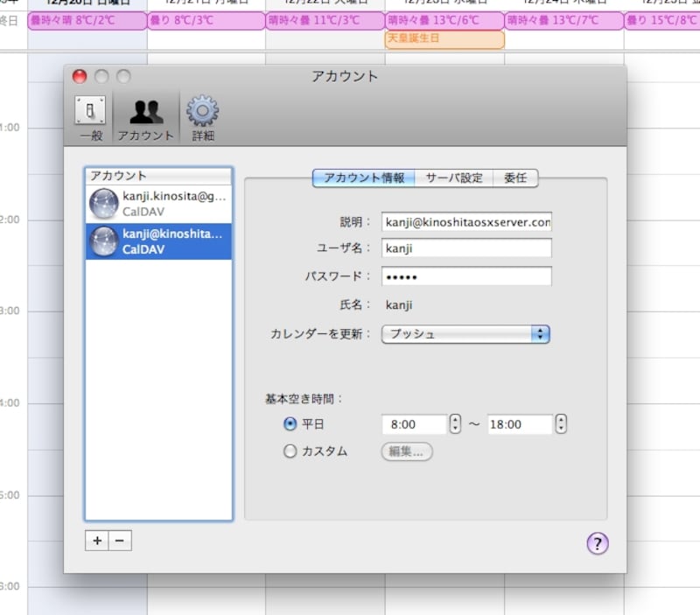Click the 編集... button
Image resolution: width=700 pixels, height=615 pixels.
click(406, 452)
